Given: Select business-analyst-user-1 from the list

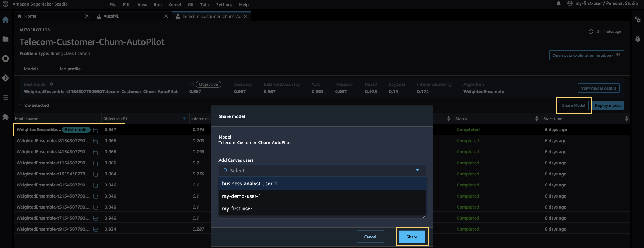Looking at the screenshot, I should point(322,184).
